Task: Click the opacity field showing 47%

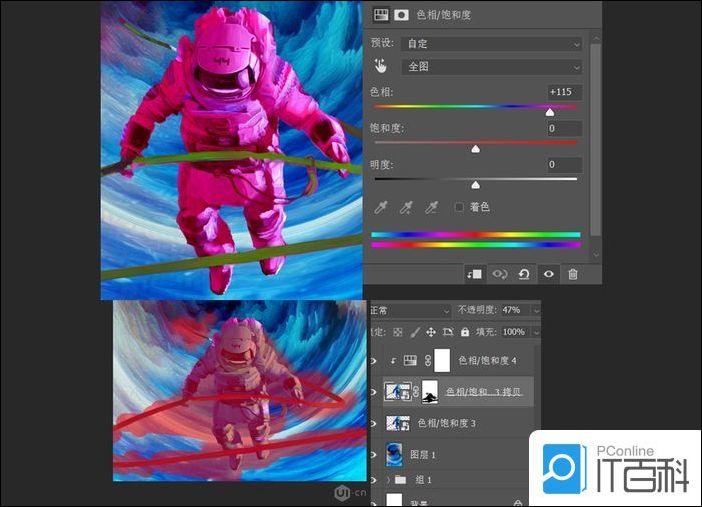Action: tap(514, 310)
